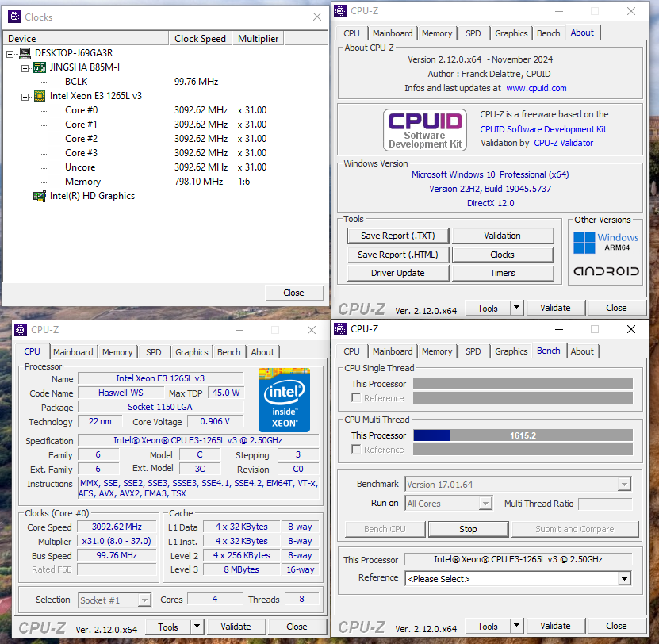Click the computer icon beside DESKTOP-J69GA3R
This screenshot has height=644, width=659.
click(25, 53)
